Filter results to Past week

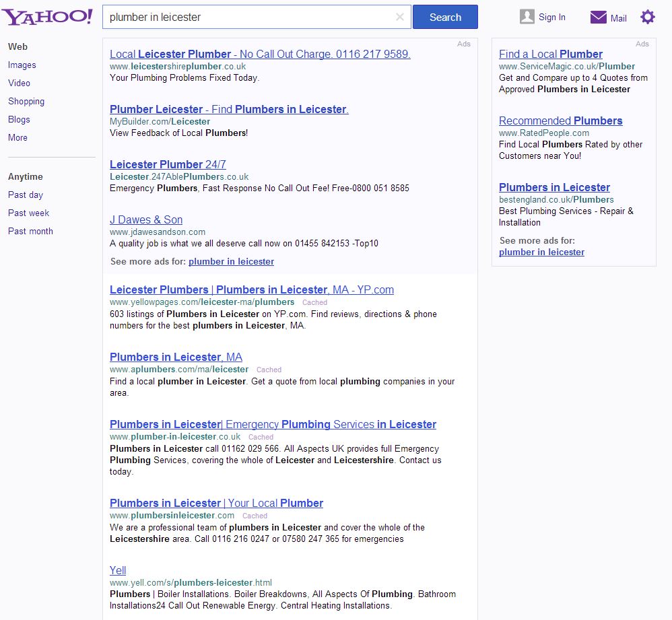[29, 213]
